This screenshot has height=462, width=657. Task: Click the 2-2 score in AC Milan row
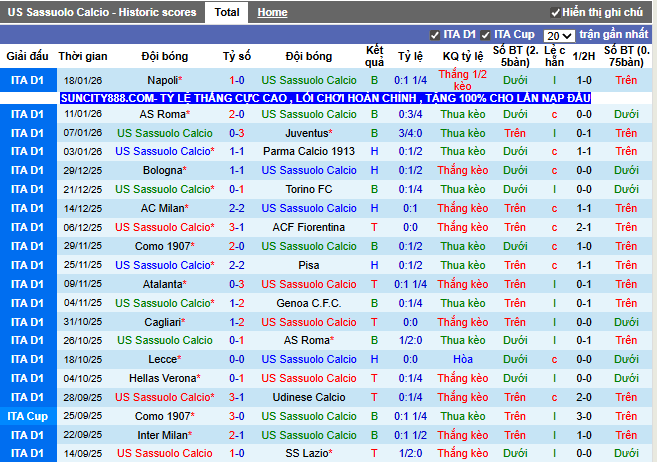click(x=237, y=208)
